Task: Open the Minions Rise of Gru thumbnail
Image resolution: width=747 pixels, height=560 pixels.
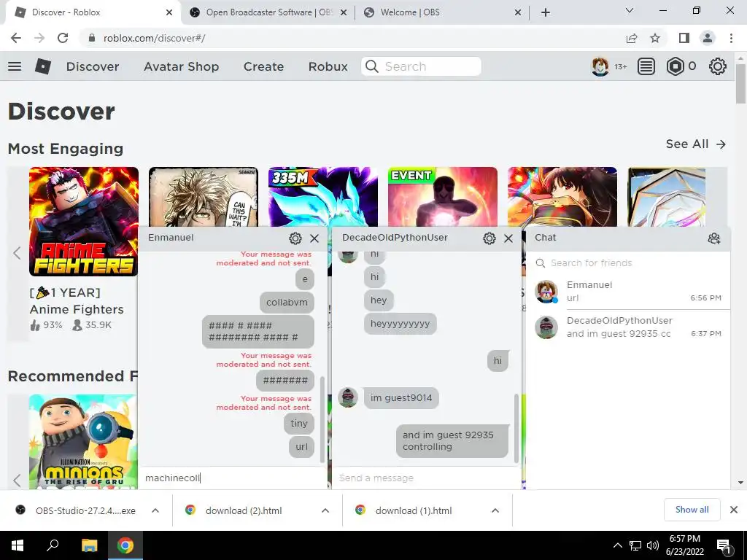Action: pos(83,442)
